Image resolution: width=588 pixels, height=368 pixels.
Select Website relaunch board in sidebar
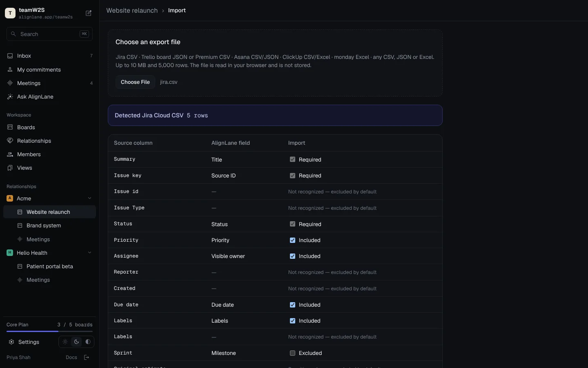[49, 212]
